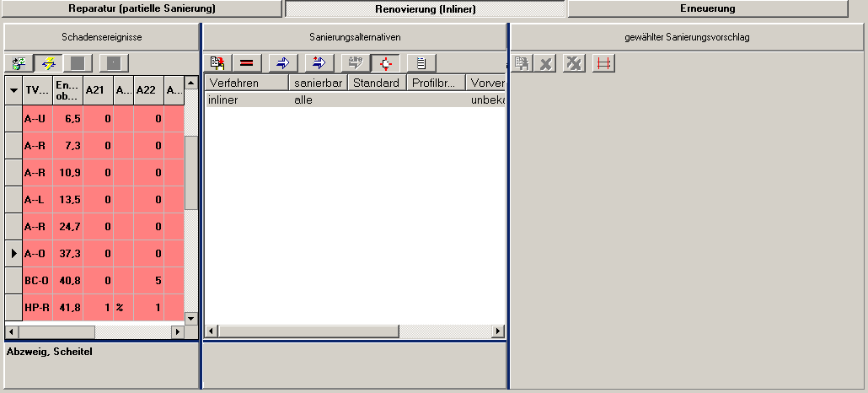Click the Sanierungsalternativen panel header button
Screen dimensions: 868x393
[x=354, y=37]
